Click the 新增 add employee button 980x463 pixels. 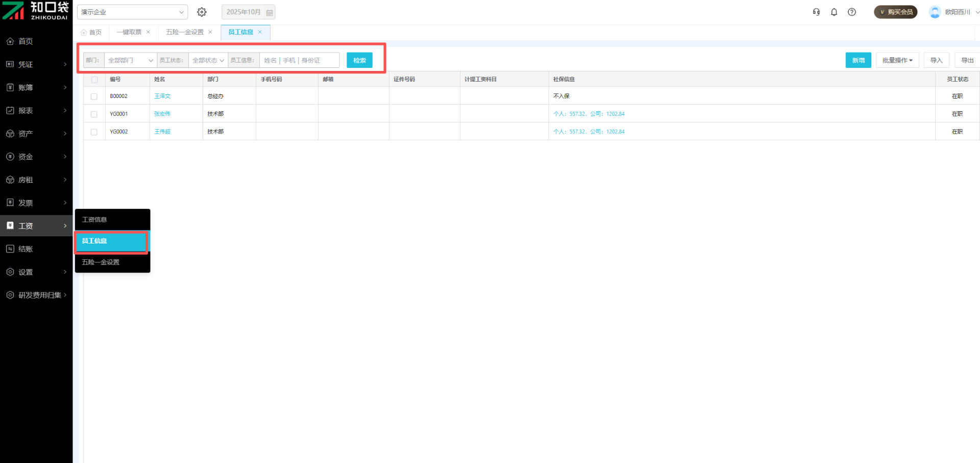coord(858,60)
